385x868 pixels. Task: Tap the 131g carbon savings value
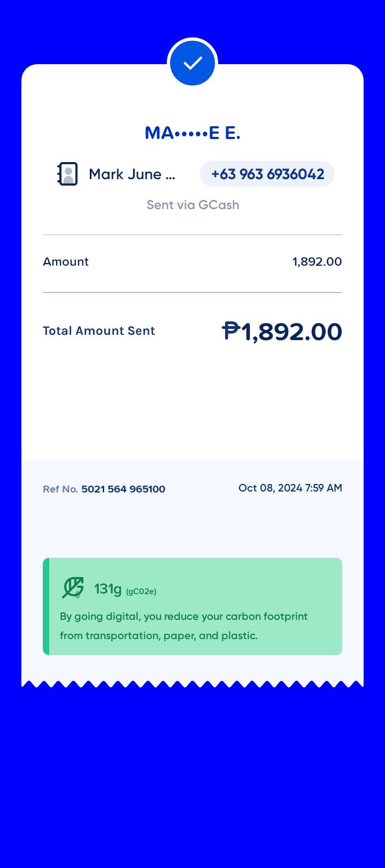pos(108,589)
